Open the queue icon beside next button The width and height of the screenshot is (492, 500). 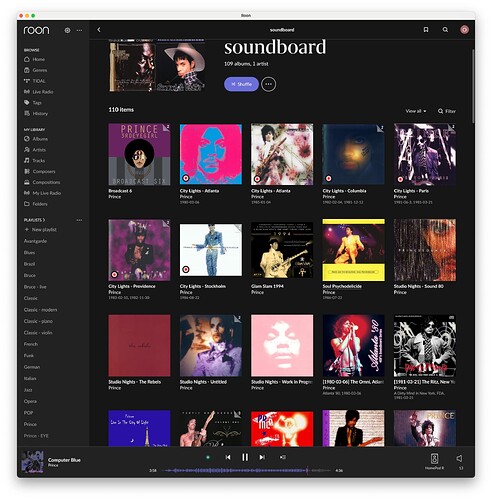pos(283,457)
